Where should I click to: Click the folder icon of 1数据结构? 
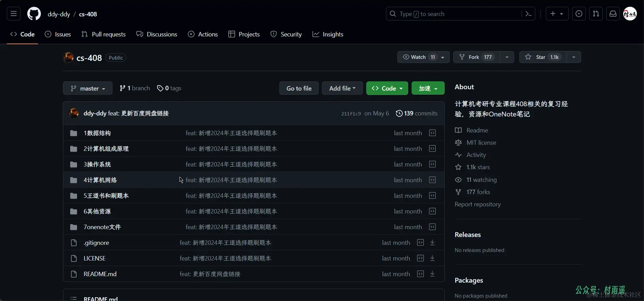click(x=74, y=133)
